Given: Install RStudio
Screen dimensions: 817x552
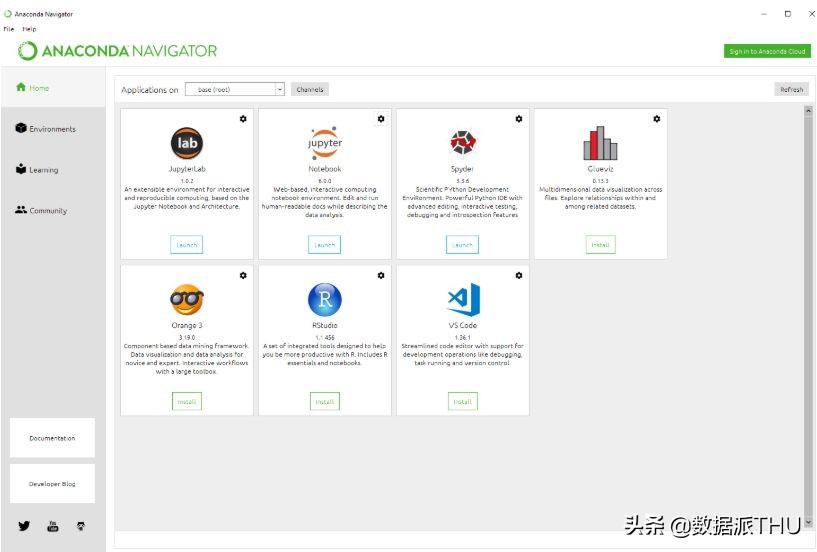Looking at the screenshot, I should [x=325, y=401].
